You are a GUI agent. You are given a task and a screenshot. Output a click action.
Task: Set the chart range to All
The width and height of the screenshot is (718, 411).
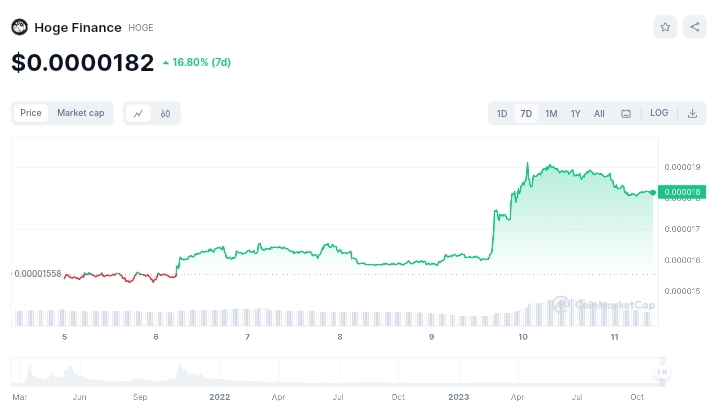coord(599,114)
